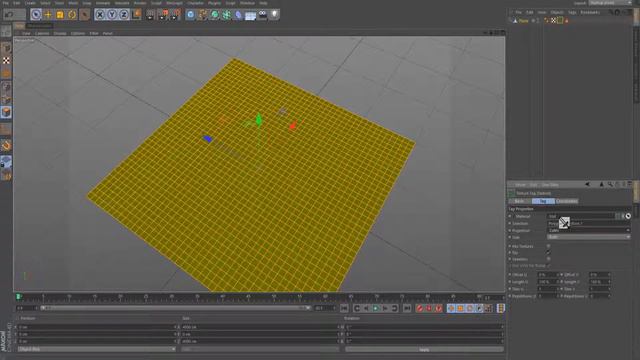
Task: Open the array modeling objects icon
Action: [227, 15]
